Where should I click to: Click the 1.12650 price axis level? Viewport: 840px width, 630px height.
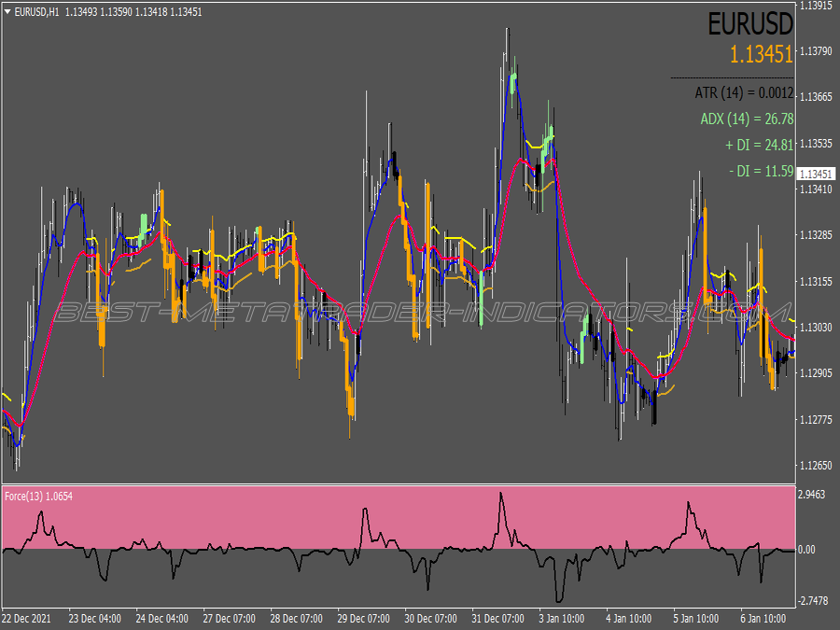point(816,465)
